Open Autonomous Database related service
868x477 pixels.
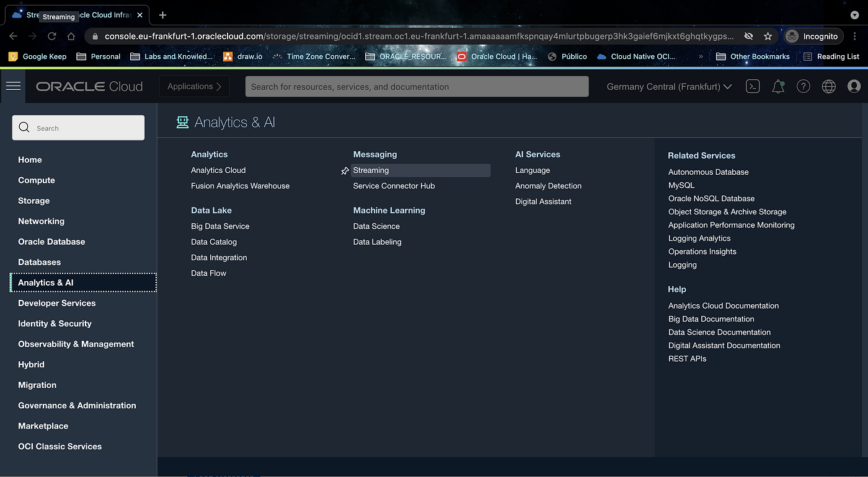pos(708,172)
